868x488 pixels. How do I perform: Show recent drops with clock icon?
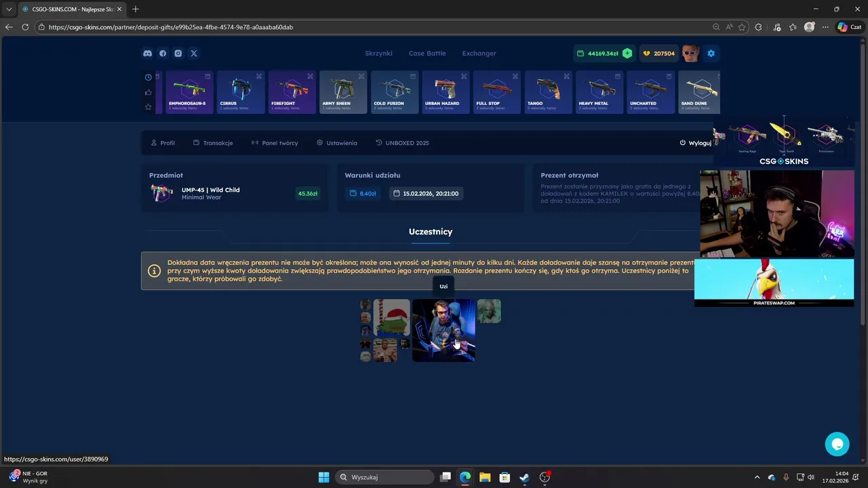tap(149, 77)
